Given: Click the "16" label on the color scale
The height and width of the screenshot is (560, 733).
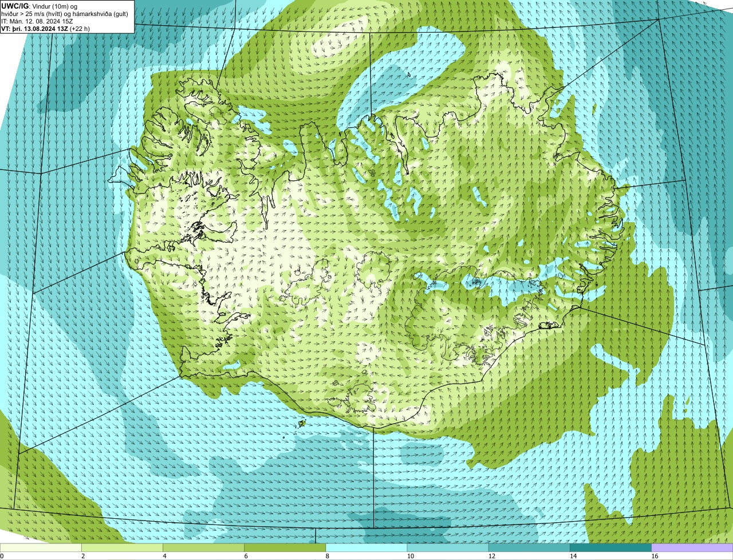Looking at the screenshot, I should (x=654, y=556).
